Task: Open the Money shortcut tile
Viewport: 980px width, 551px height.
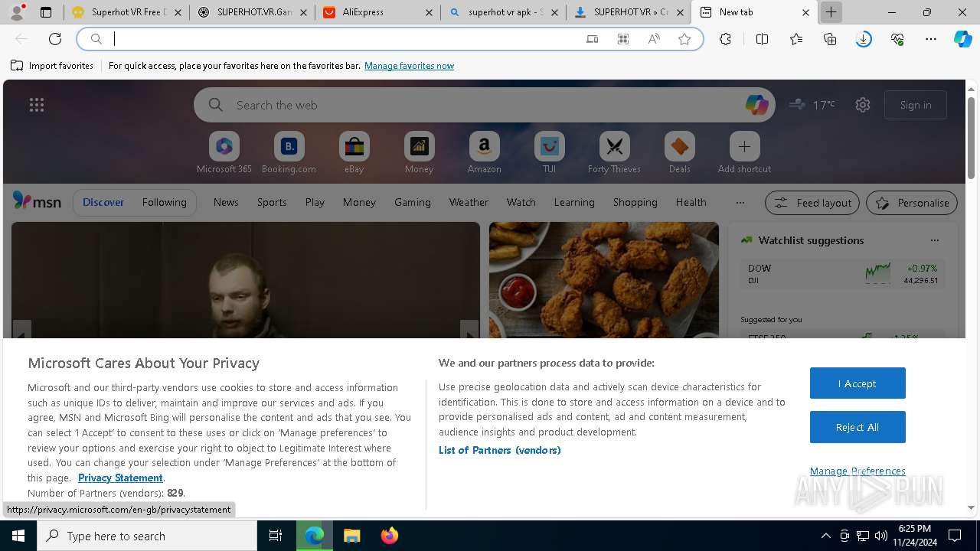Action: (419, 153)
